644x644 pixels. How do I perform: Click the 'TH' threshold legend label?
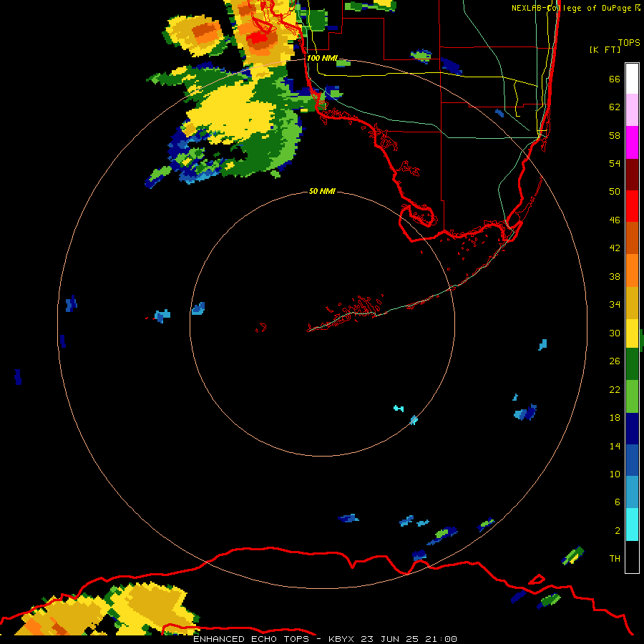[615, 559]
